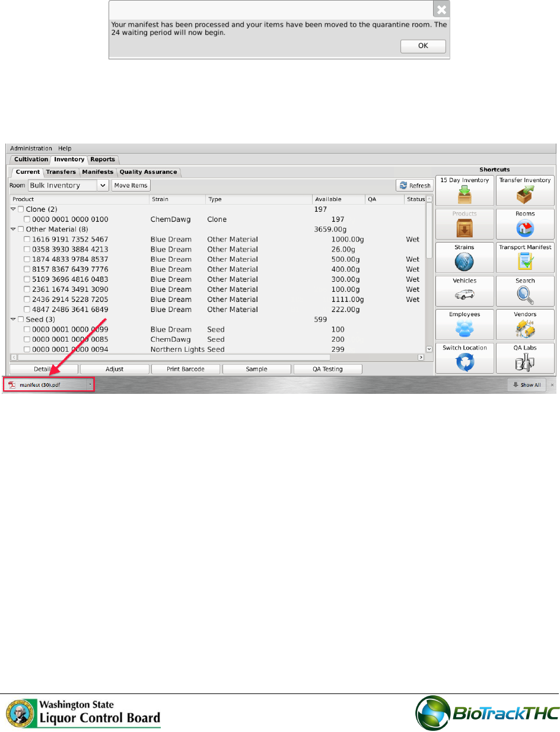Viewport: 560px width, 732px height.
Task: Close the downloads bar
Action: pyautogui.click(x=552, y=385)
